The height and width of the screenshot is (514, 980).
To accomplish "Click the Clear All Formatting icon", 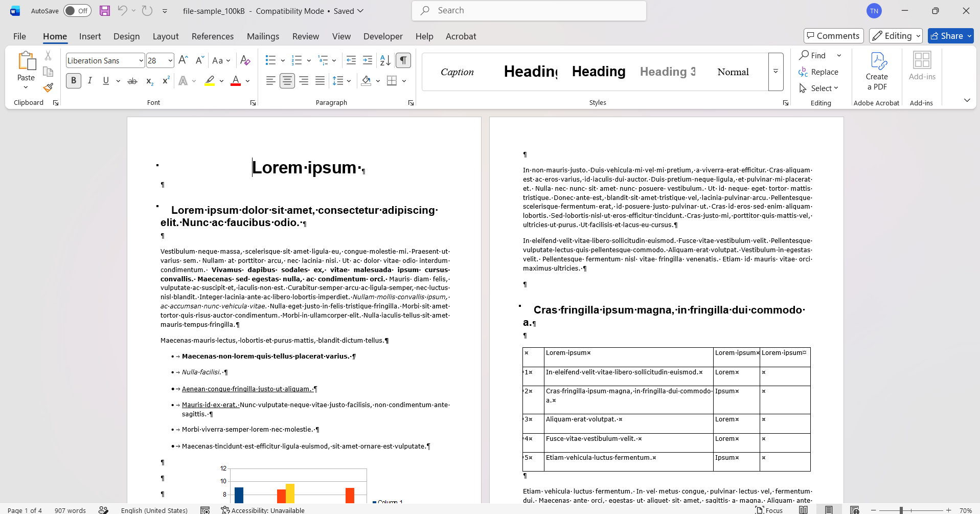I will point(245,60).
